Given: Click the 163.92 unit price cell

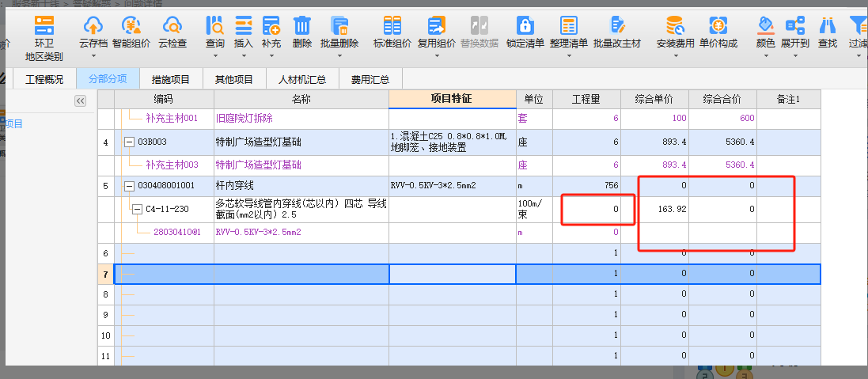Looking at the screenshot, I should pyautogui.click(x=654, y=209).
